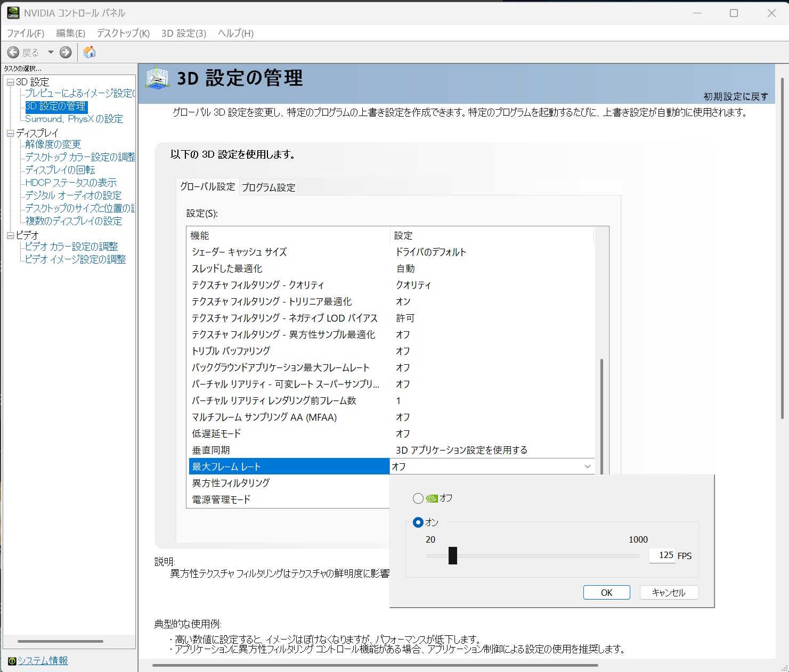Select the ネガティブ LOD バイアス row

392,318
